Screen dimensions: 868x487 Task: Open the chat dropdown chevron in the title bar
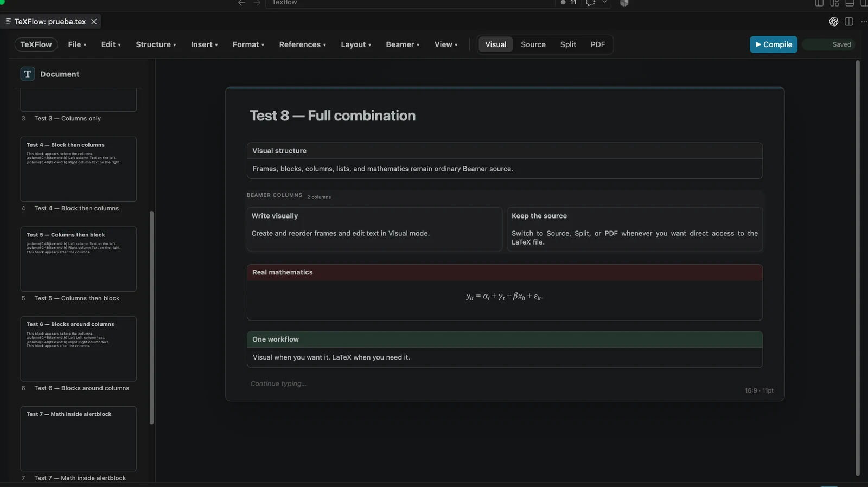click(604, 3)
